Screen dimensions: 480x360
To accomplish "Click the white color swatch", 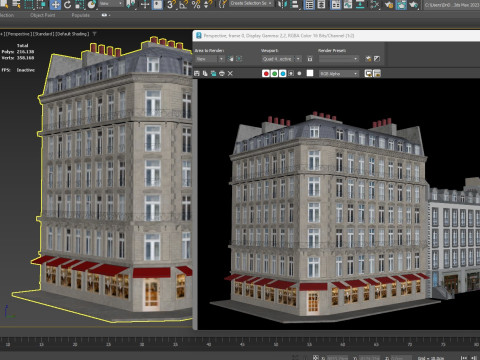I will pos(310,73).
